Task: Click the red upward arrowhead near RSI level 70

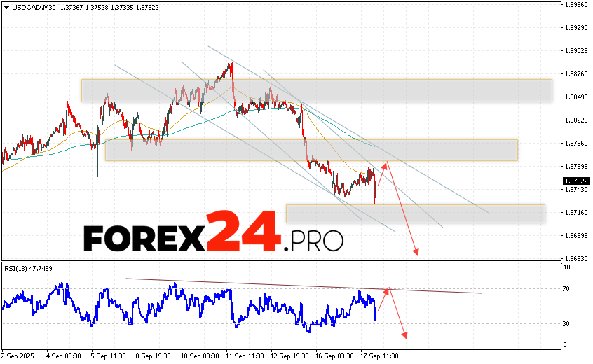Action: 386,290
